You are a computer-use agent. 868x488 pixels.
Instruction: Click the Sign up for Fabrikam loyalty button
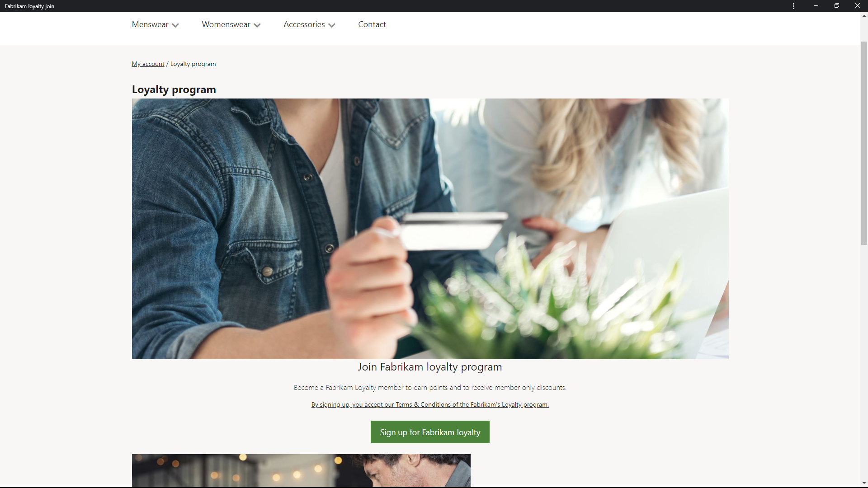point(430,432)
